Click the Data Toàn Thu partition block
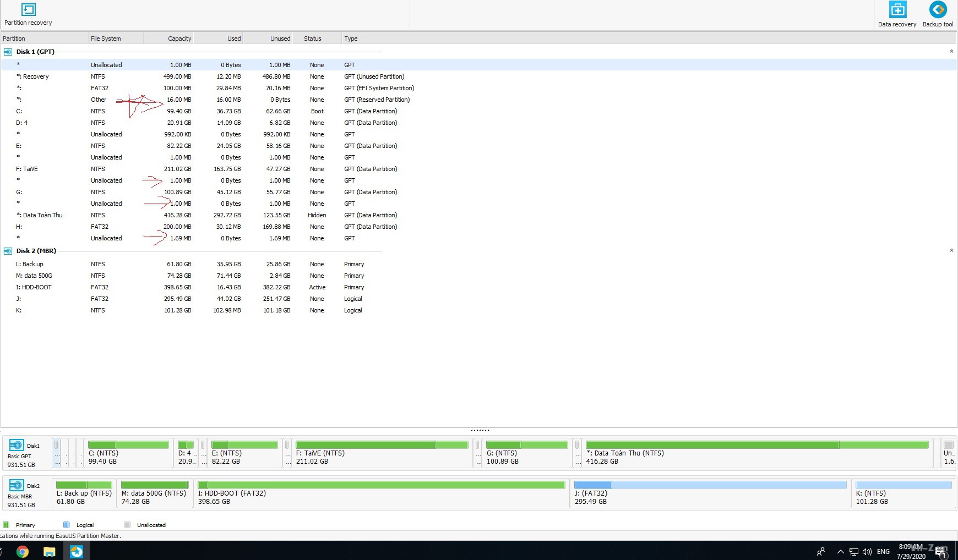This screenshot has width=958, height=560. [756, 453]
